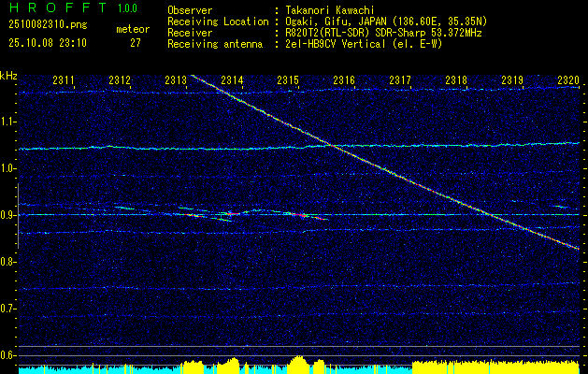
Task: Click the yellow power peak below 2315
Action: (x=297, y=362)
